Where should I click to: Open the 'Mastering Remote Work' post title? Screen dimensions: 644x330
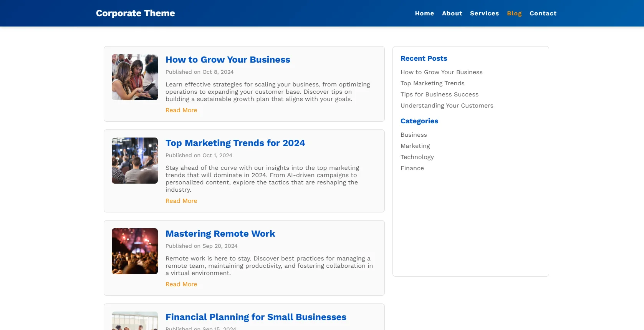coord(220,234)
